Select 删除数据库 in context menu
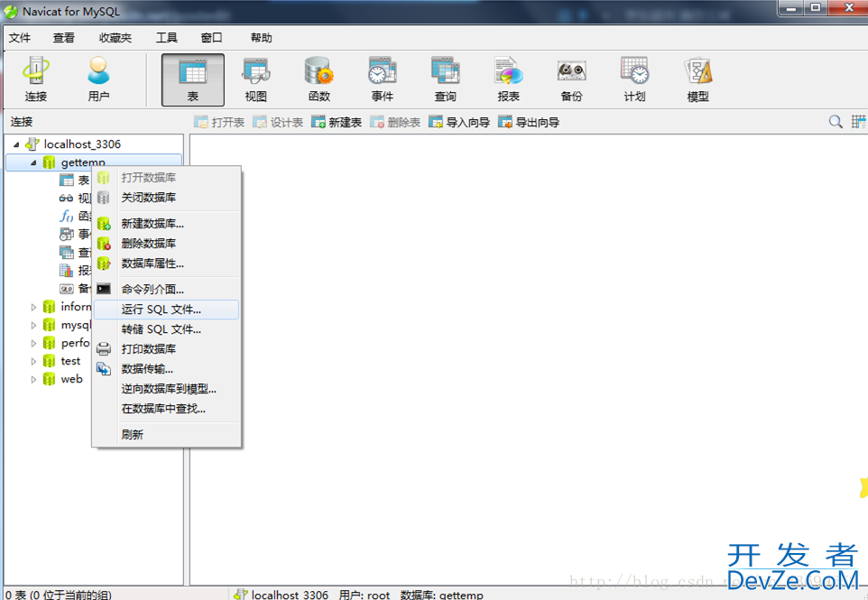This screenshot has width=868, height=600. pyautogui.click(x=166, y=244)
